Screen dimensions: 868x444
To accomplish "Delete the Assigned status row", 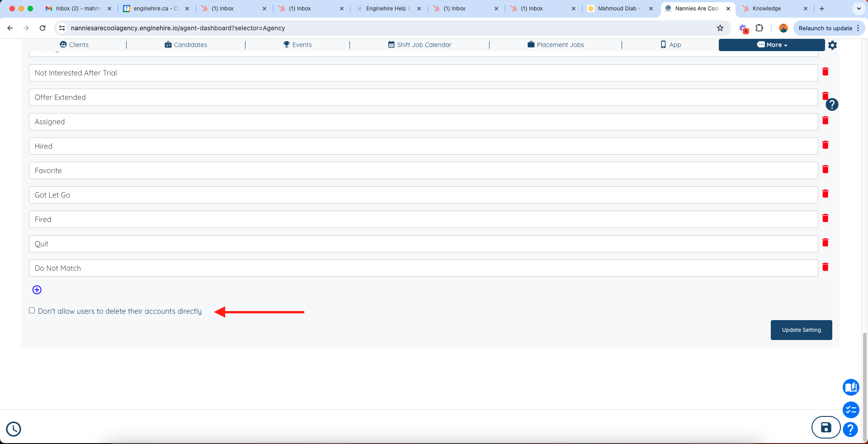I will click(x=825, y=120).
